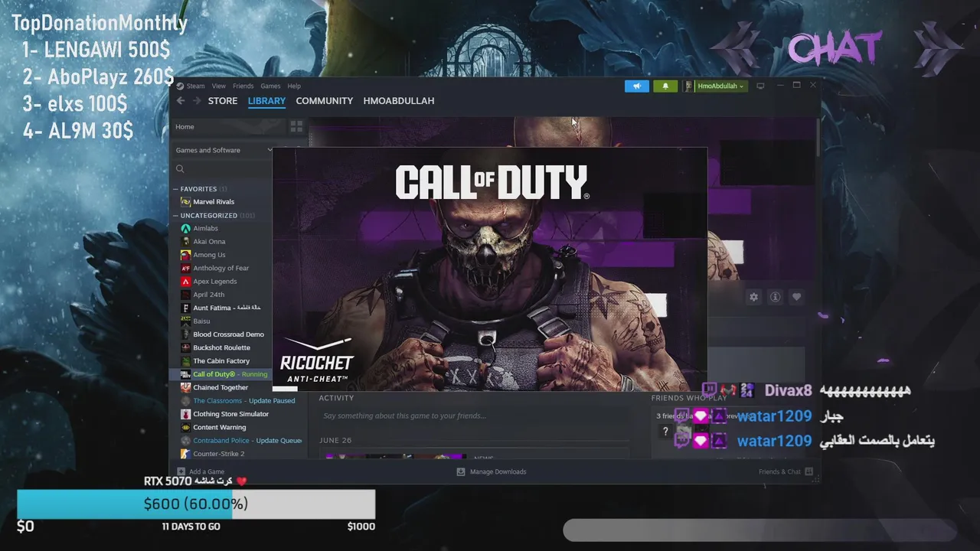
Task: Open the HMOABDULLAH profile tab
Action: click(x=399, y=100)
